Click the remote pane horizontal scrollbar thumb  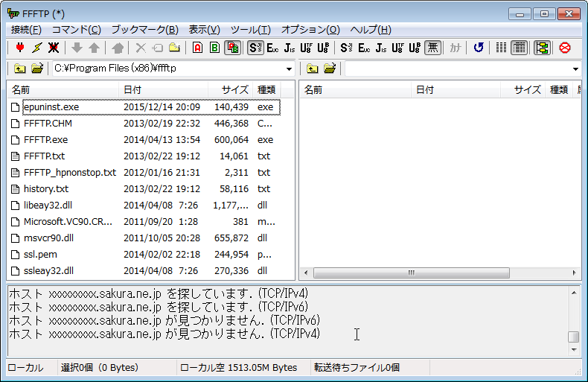coord(412,273)
